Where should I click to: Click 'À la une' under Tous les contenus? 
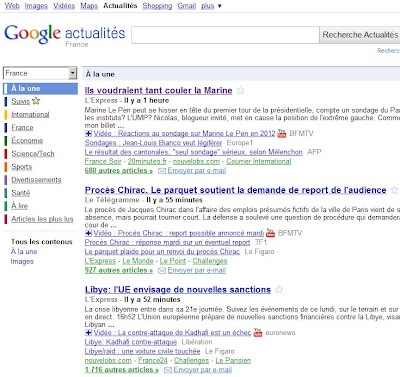(x=24, y=252)
